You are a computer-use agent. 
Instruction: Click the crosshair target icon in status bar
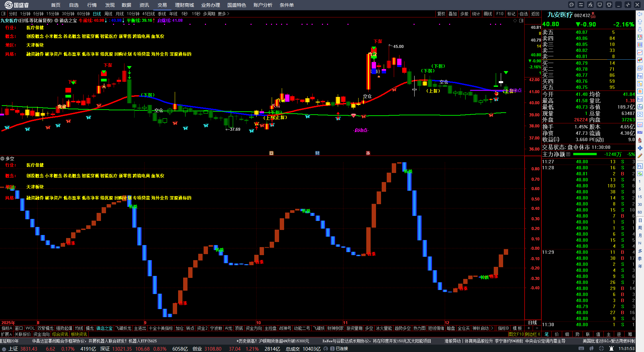click(x=601, y=349)
